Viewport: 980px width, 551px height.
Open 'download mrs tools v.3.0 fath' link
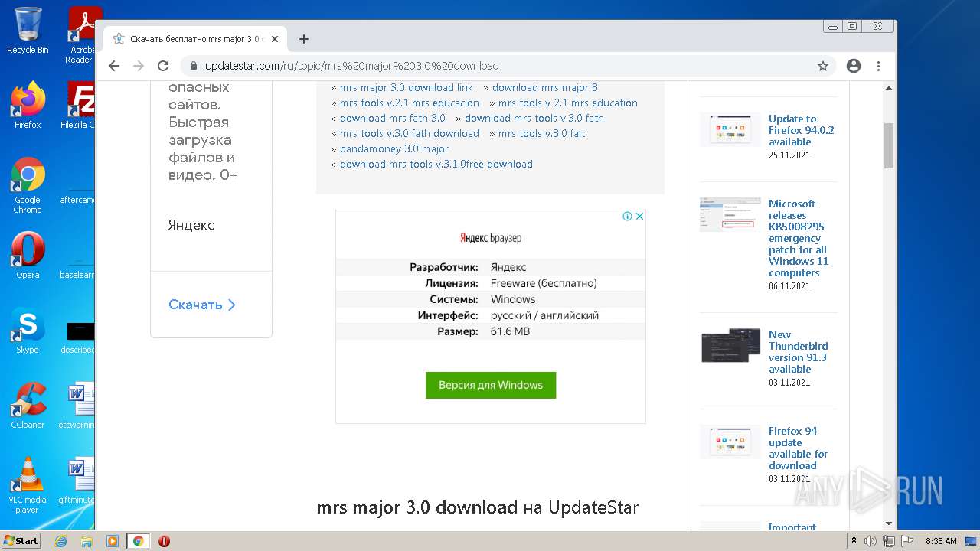534,118
